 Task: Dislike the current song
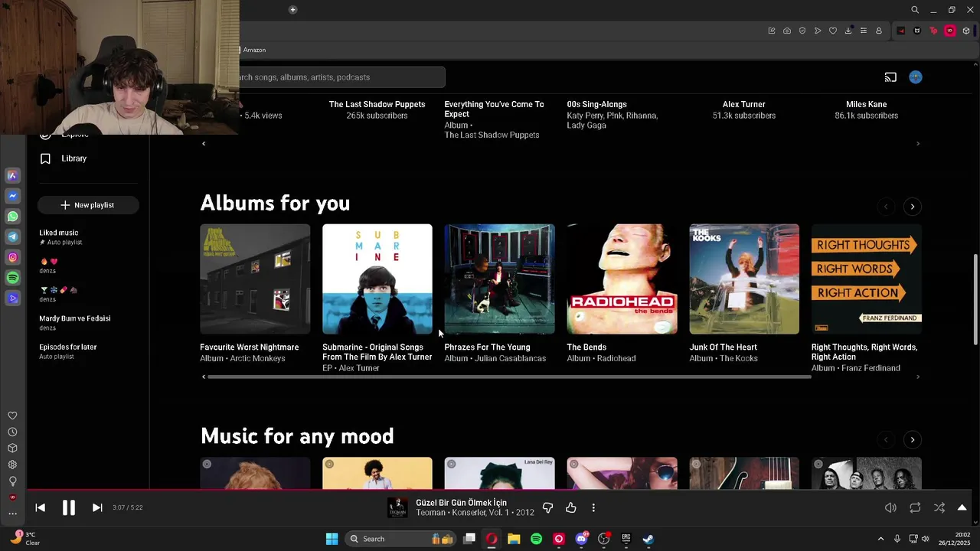(547, 507)
